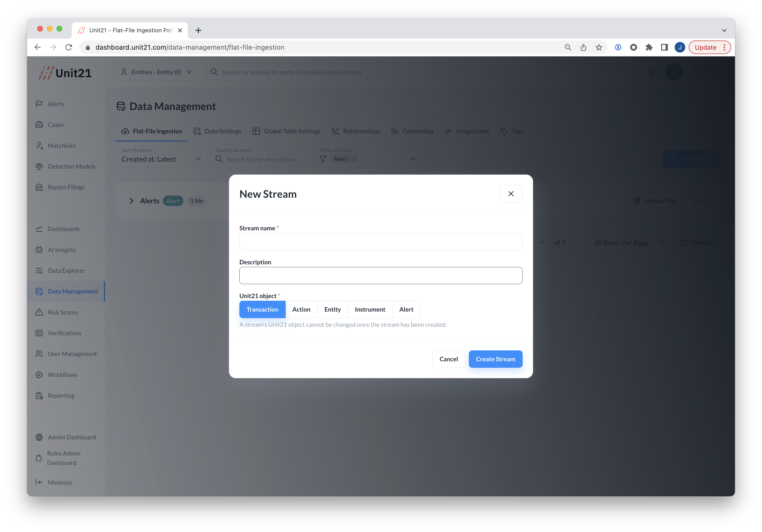The width and height of the screenshot is (762, 532).
Task: Open the Matchlists sidebar icon
Action: 39,146
